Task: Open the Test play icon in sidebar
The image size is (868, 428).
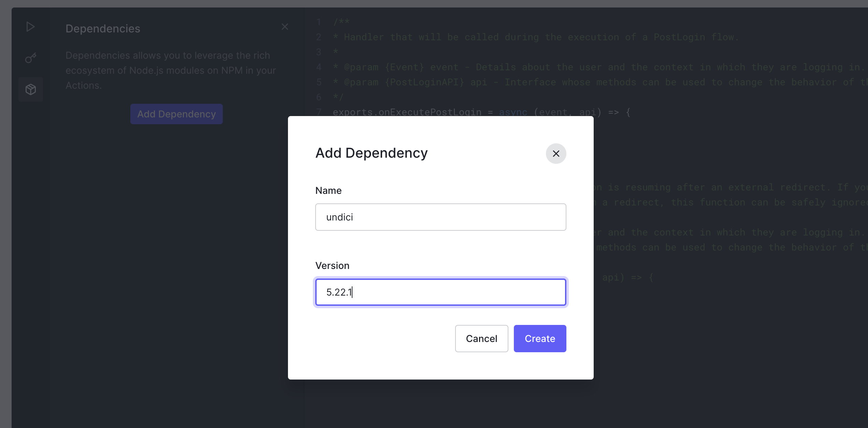Action: (x=30, y=27)
